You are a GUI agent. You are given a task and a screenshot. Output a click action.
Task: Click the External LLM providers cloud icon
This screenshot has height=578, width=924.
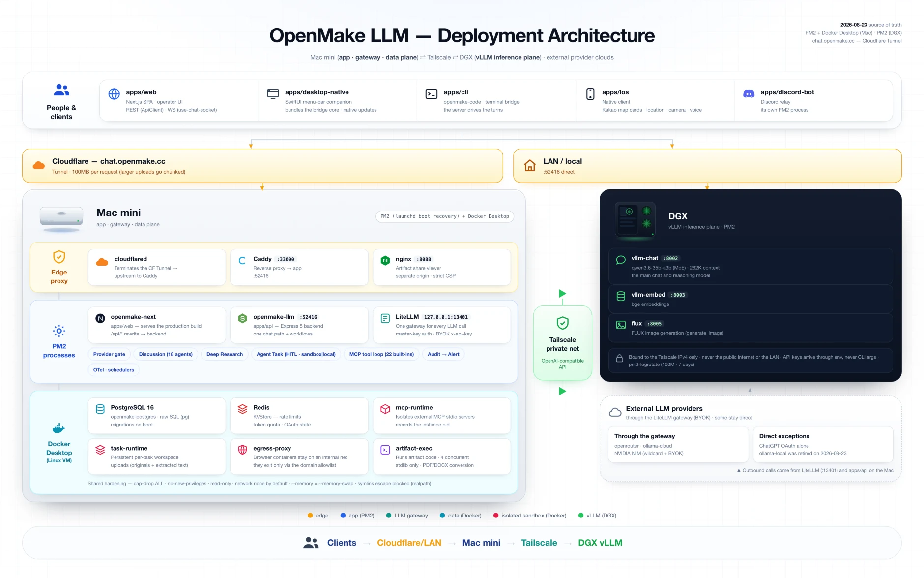coord(615,412)
